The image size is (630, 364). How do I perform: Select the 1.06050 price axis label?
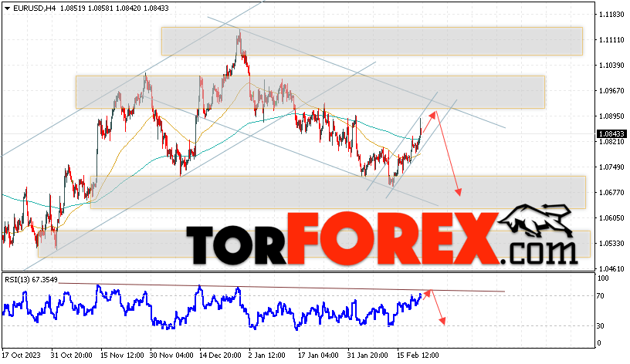coord(611,218)
